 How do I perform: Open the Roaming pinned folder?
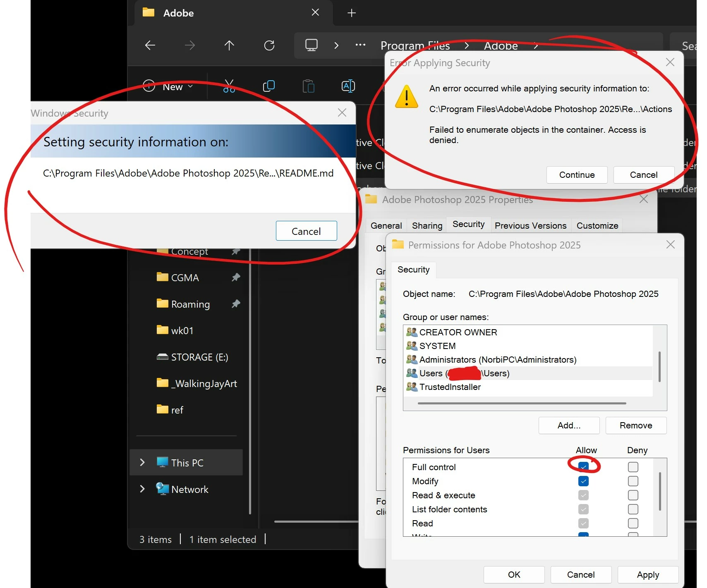coord(190,304)
